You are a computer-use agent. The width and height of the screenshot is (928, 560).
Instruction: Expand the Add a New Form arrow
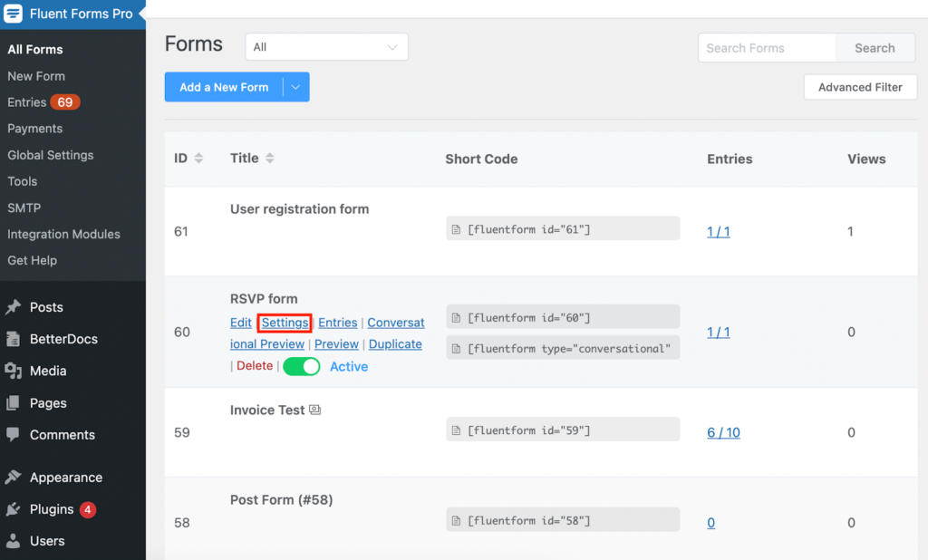(x=296, y=87)
